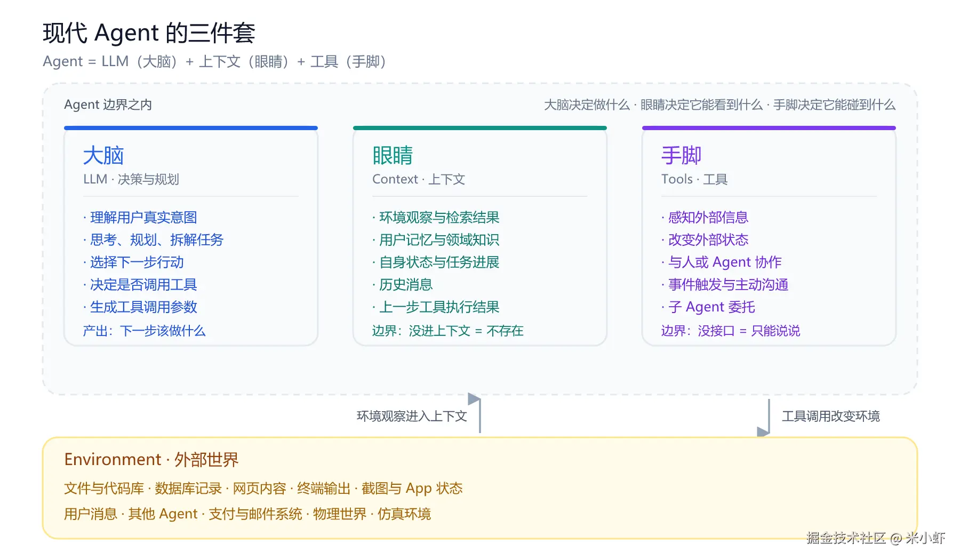Click the line "边界：没接口 = 只能说说"
Image resolution: width=960 pixels, height=560 pixels.
pos(731,331)
